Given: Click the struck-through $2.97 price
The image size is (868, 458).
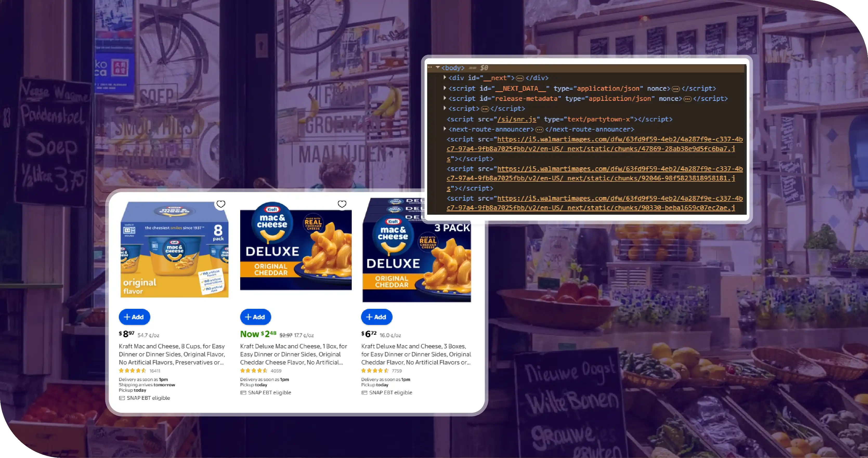Looking at the screenshot, I should pos(286,335).
